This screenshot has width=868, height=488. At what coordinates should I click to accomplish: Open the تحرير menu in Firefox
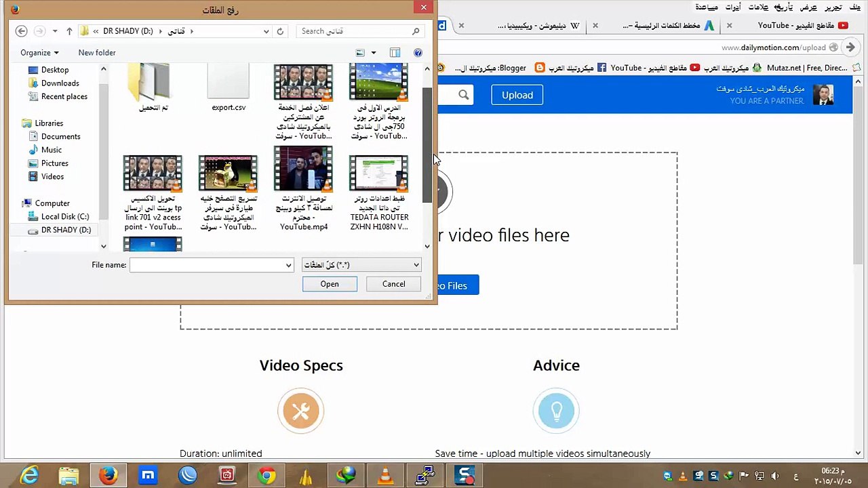coord(833,7)
